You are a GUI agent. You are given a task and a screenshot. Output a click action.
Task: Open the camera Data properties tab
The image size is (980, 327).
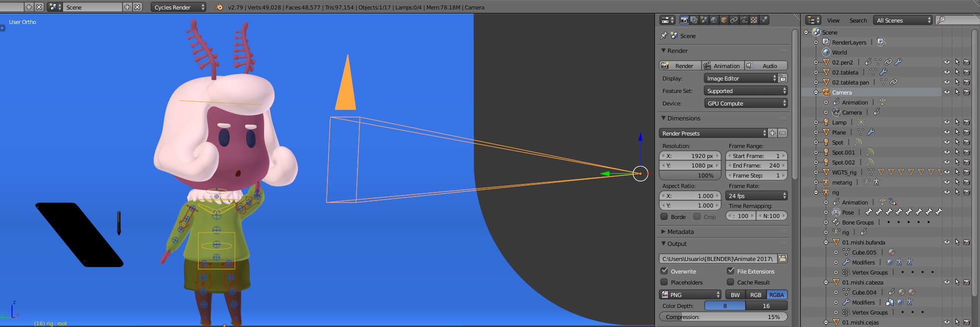pos(744,20)
